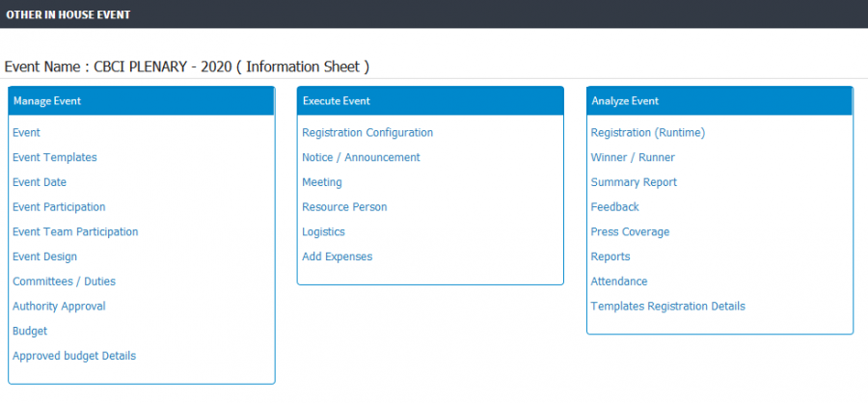Open the Meeting link
Viewport: 868px width, 403px height.
pos(322,182)
